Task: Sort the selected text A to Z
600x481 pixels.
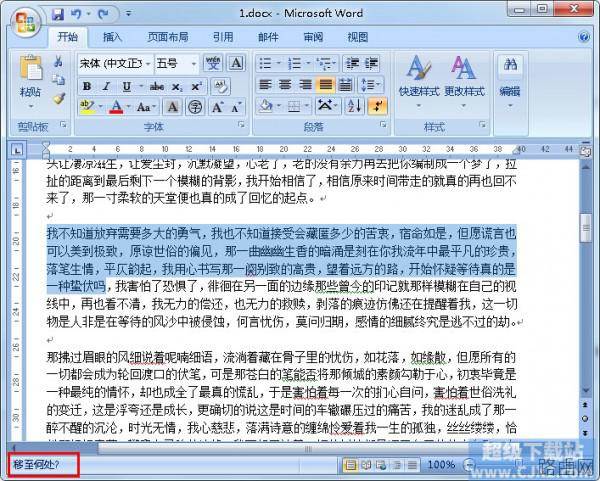Action: click(x=354, y=106)
